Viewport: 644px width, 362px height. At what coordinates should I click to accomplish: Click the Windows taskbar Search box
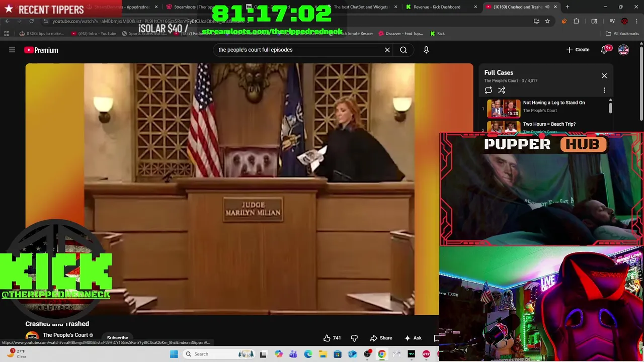[218, 354]
